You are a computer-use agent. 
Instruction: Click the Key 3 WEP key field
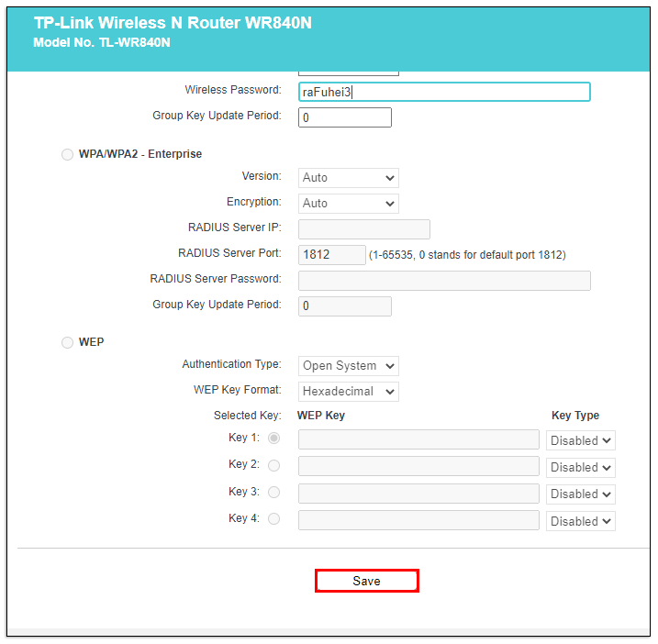click(x=418, y=494)
